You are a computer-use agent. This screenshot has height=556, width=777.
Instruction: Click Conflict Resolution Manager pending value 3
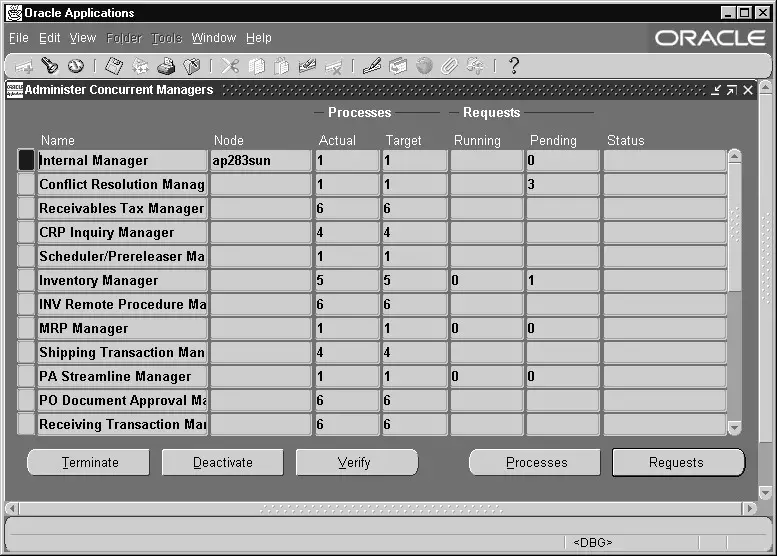point(562,184)
